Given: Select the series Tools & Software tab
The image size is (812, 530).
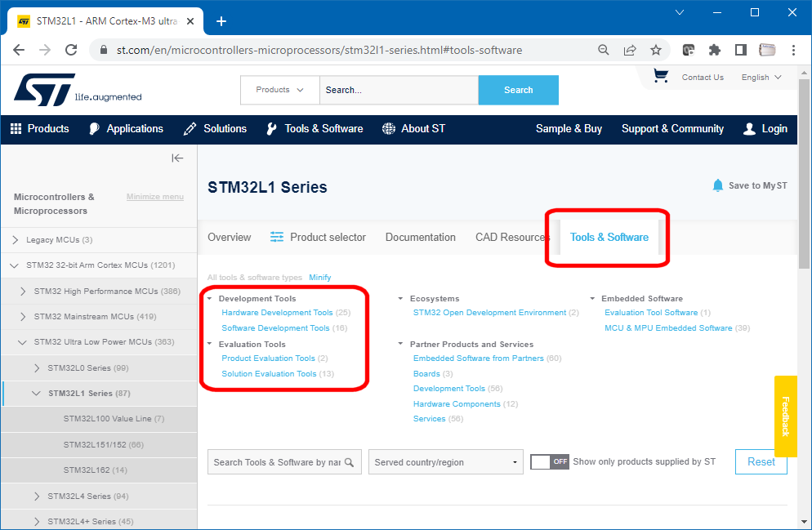Looking at the screenshot, I should (x=609, y=237).
